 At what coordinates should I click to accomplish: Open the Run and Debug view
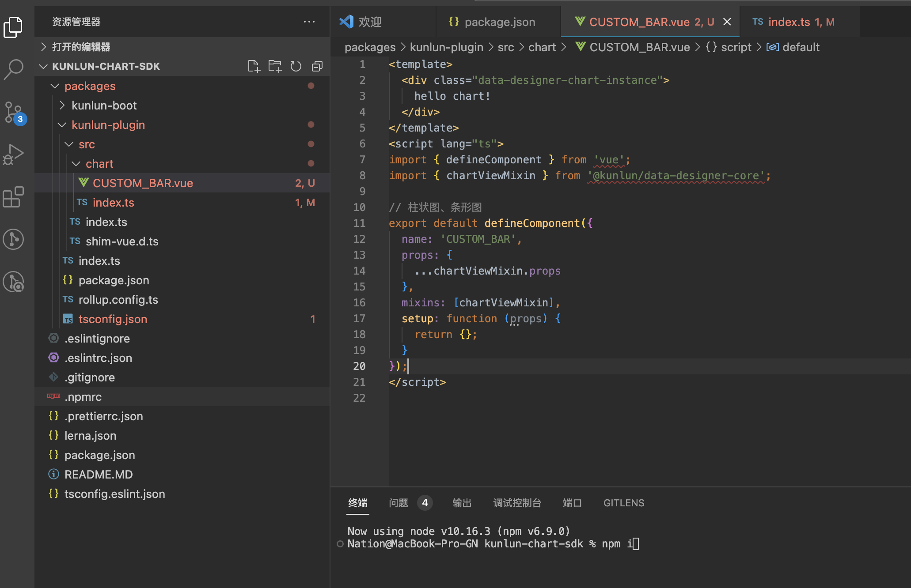[x=13, y=155]
